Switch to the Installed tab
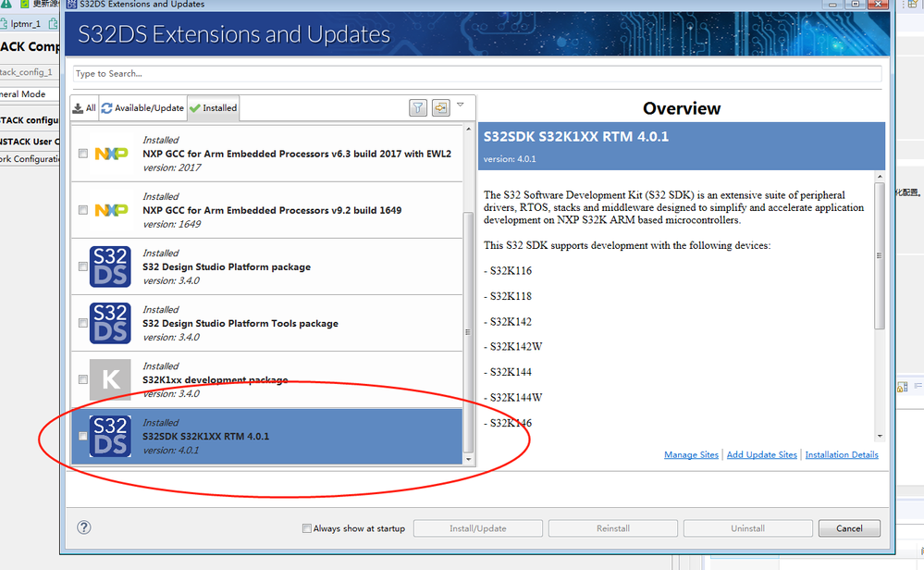The width and height of the screenshot is (924, 570). coord(214,108)
